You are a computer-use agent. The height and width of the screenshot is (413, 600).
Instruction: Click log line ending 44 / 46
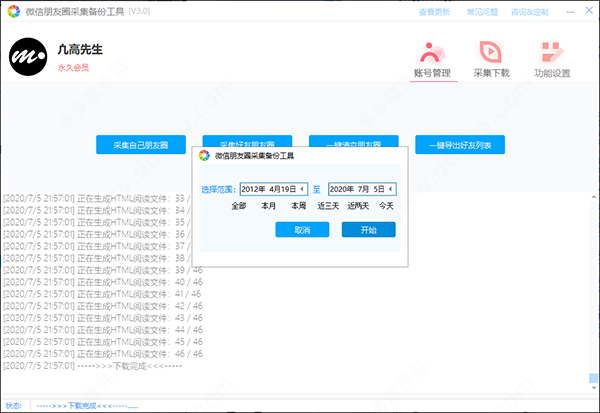click(x=103, y=330)
